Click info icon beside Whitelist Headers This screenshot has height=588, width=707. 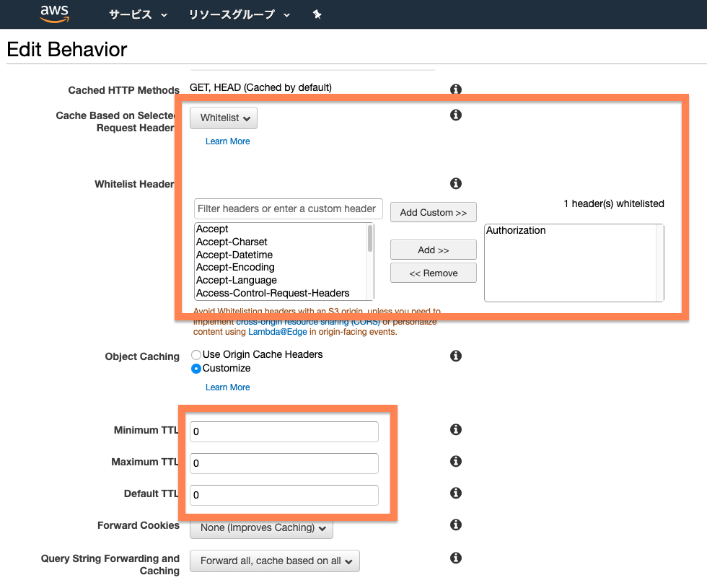(456, 184)
